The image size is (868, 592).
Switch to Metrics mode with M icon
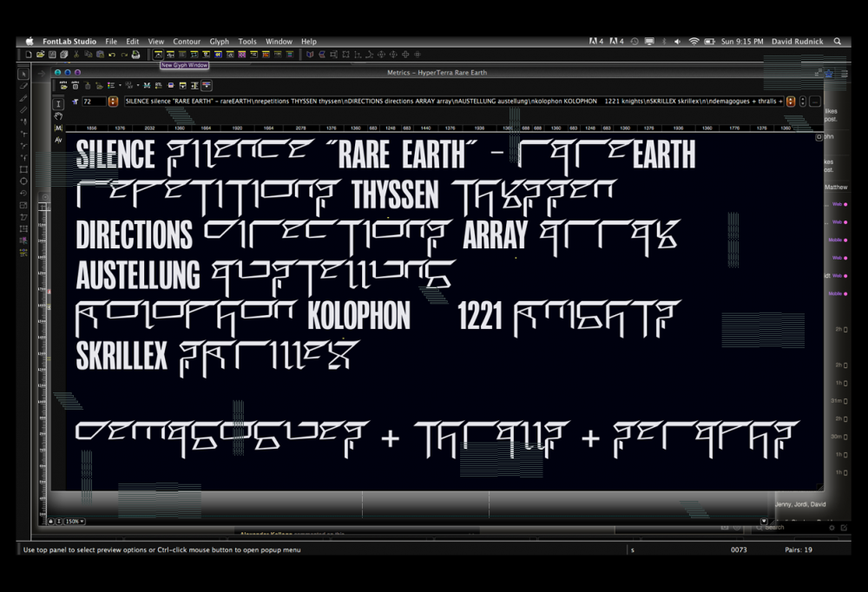click(x=59, y=128)
